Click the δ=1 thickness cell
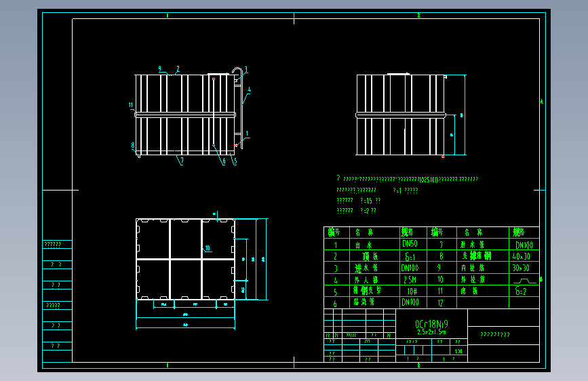The image size is (588, 381). pos(410,256)
